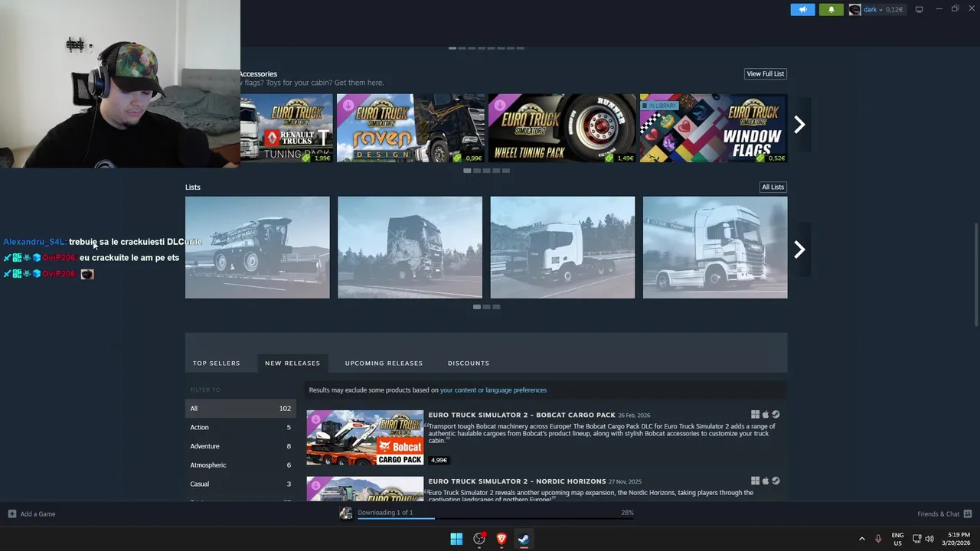Show hidden tray icons chevron

pyautogui.click(x=861, y=539)
